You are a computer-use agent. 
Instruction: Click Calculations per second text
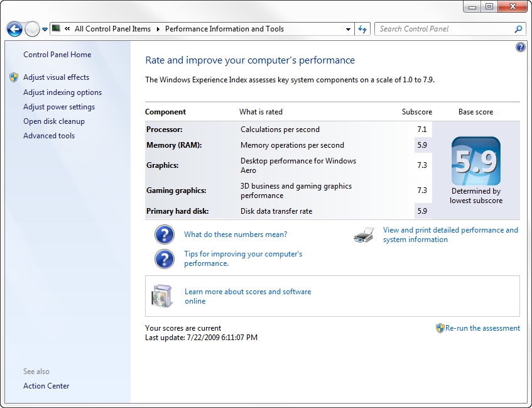(x=280, y=130)
